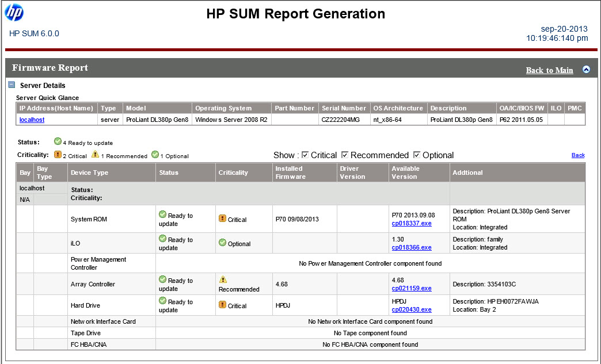601x364 pixels.
Task: Click the HP SUM 6.0.0 version text
Action: (34, 33)
